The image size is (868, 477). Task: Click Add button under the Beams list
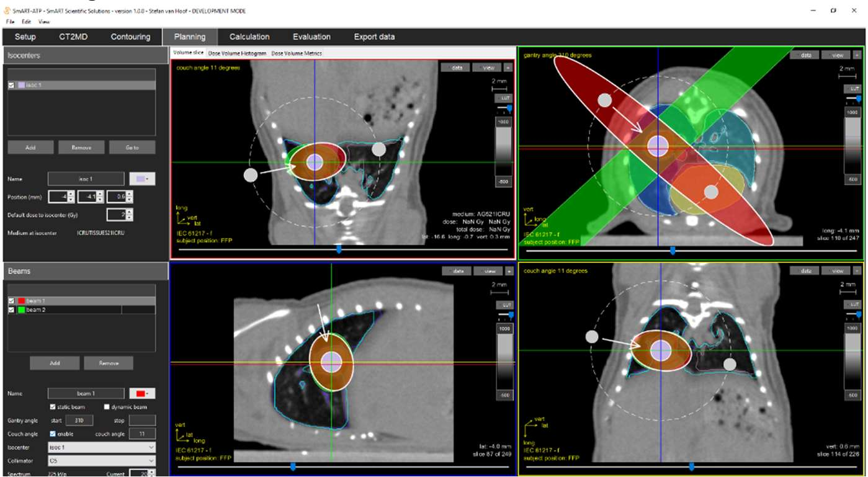(x=55, y=363)
